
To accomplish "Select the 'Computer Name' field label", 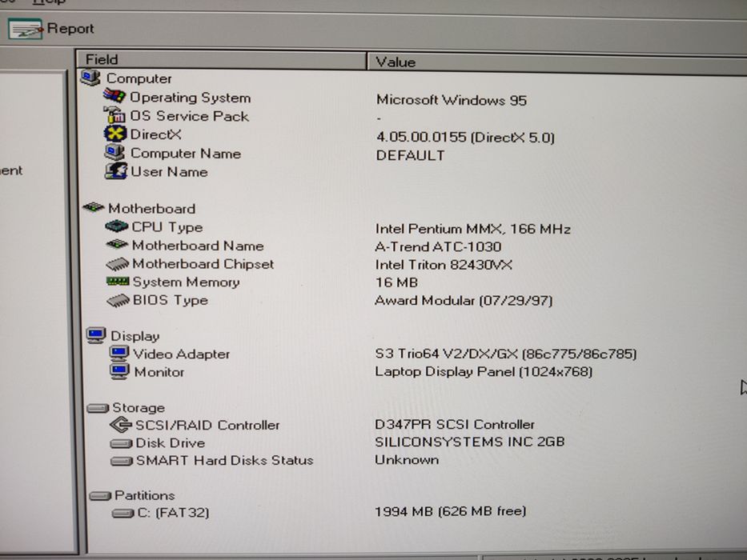I will tap(185, 154).
